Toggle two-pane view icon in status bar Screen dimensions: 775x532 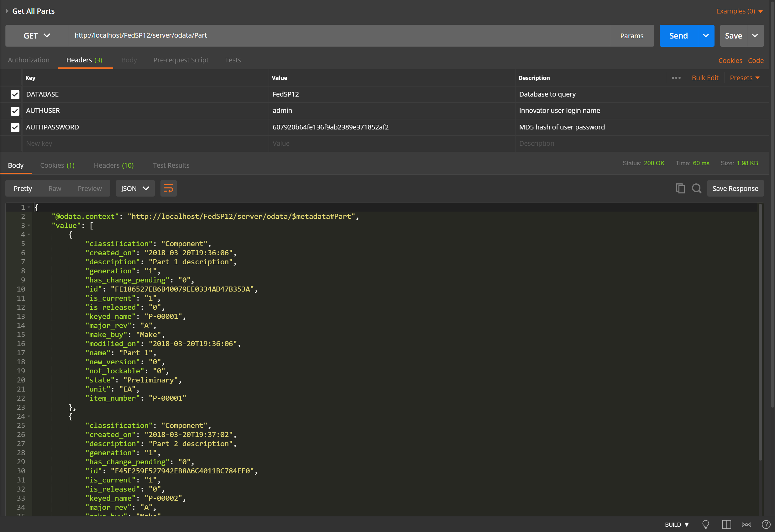click(726, 524)
